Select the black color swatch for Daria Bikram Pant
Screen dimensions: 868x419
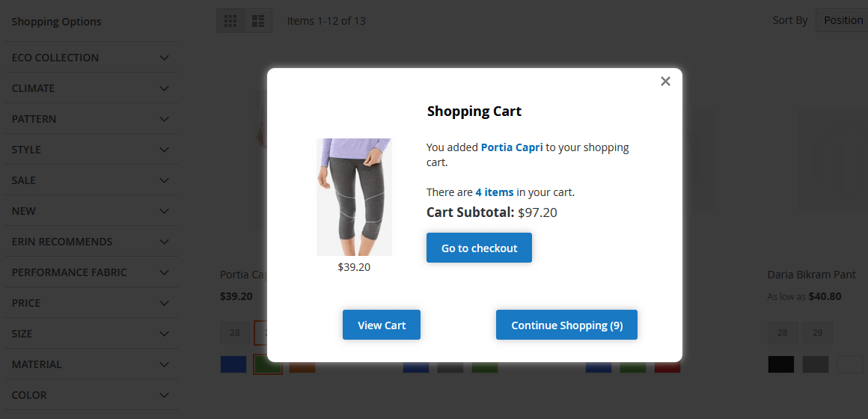click(782, 364)
